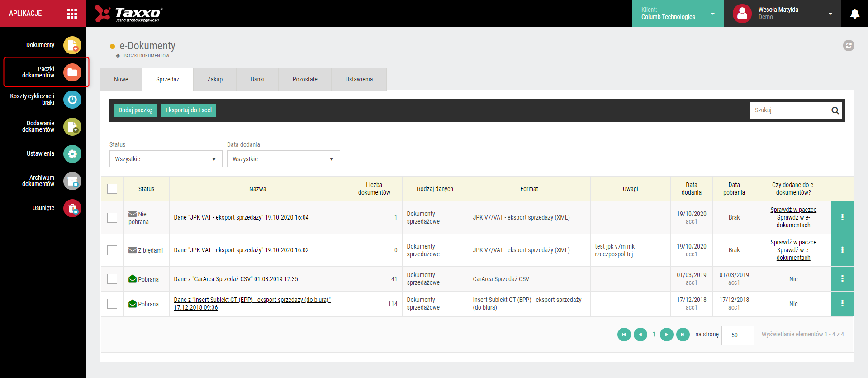Switch to the Banki tab

click(x=257, y=79)
